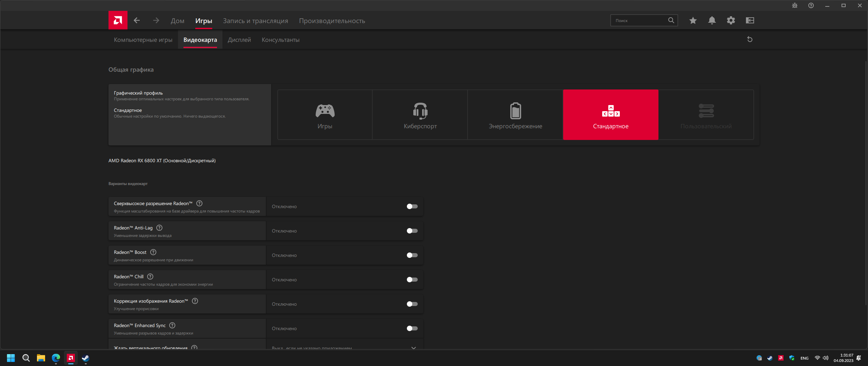Image resolution: width=868 pixels, height=366 pixels.
Task: Open settings gear icon
Action: click(x=731, y=20)
